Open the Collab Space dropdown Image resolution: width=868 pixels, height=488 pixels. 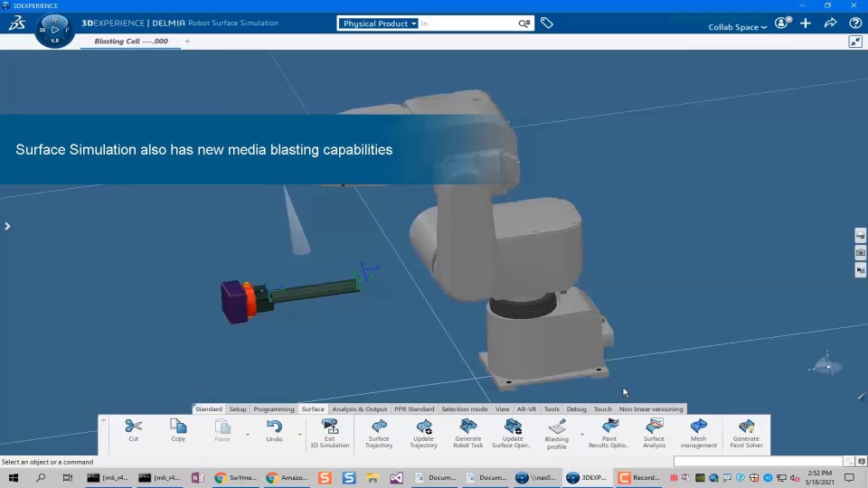click(738, 27)
